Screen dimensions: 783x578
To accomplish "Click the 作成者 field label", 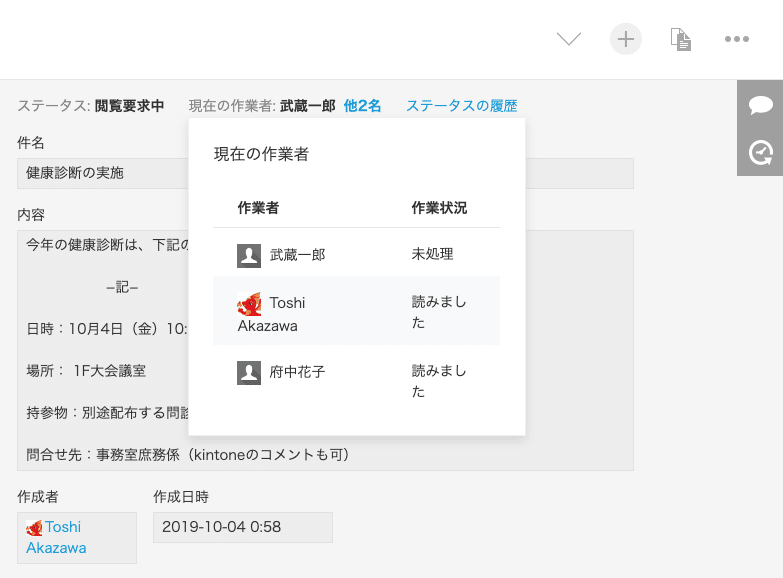I will click(38, 496).
